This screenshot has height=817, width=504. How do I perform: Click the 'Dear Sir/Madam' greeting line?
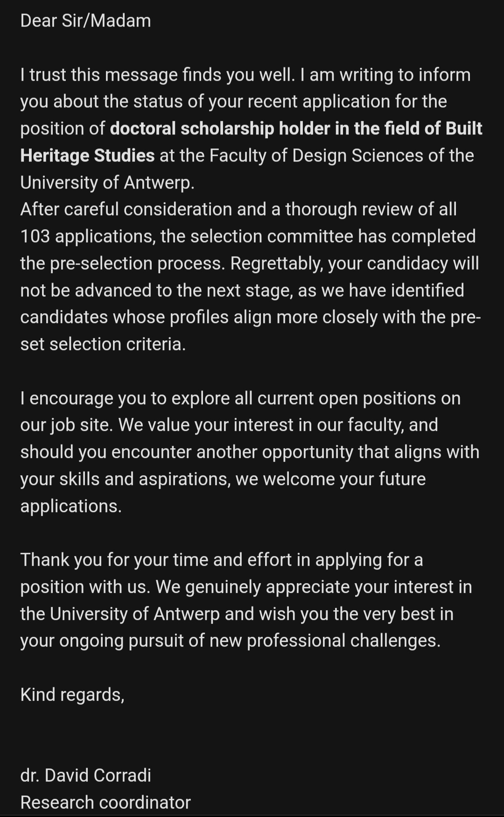point(85,21)
